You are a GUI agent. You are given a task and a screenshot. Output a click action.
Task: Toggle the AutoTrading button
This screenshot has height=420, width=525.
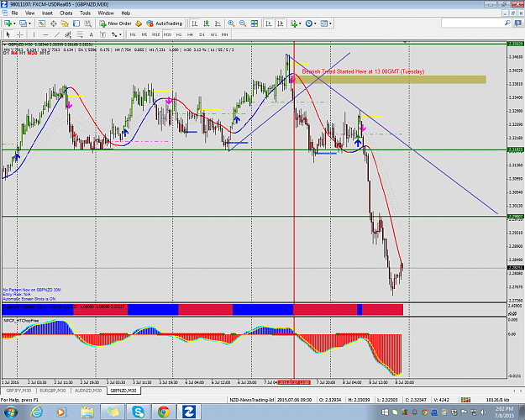[165, 24]
